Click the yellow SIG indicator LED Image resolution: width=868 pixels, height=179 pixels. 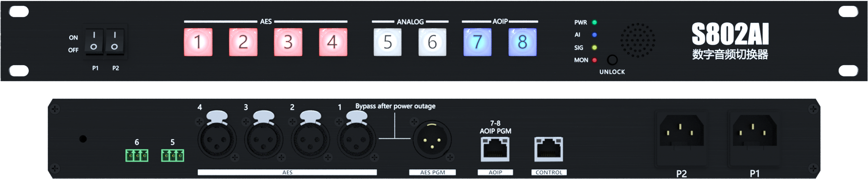pos(594,48)
